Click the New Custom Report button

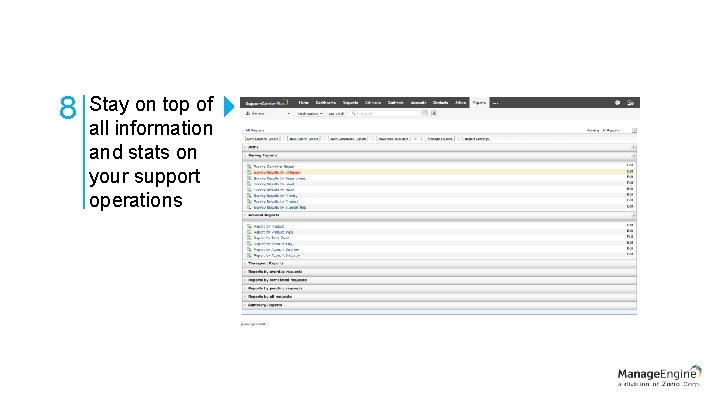tap(263, 138)
